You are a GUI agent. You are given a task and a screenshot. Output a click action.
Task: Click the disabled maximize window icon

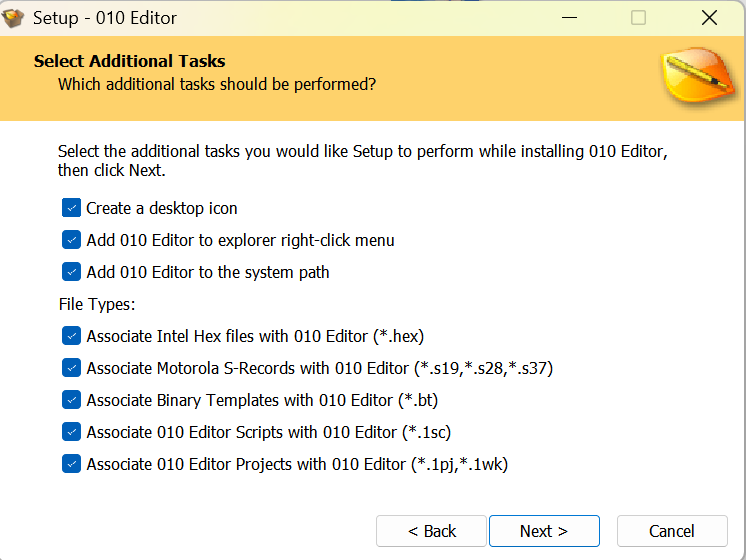coord(638,18)
